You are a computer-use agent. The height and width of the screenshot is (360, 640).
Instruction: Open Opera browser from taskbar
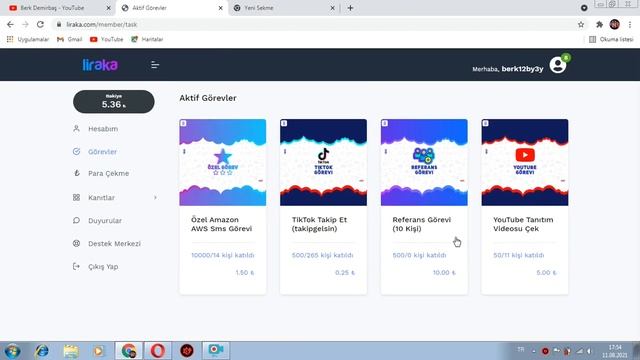click(158, 351)
